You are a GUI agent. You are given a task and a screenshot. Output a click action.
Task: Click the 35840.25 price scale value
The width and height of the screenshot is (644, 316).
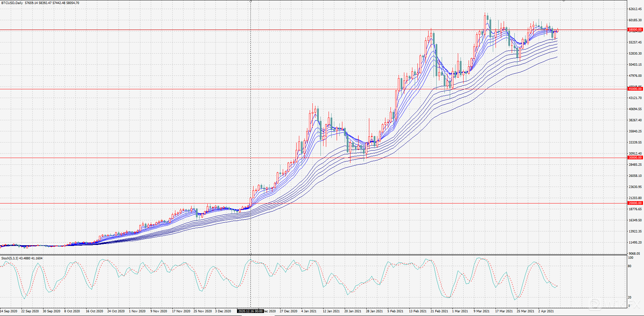(x=635, y=131)
